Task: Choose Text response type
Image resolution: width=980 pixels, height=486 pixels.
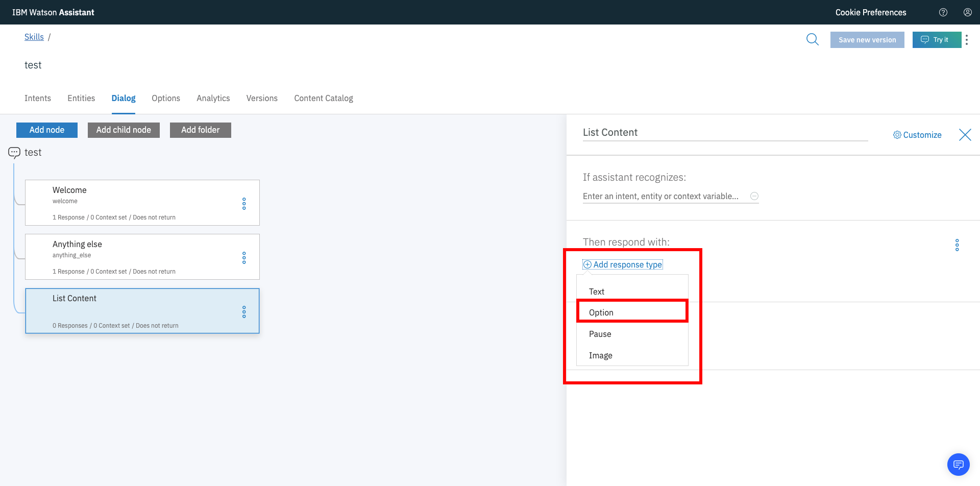Action: tap(632, 291)
